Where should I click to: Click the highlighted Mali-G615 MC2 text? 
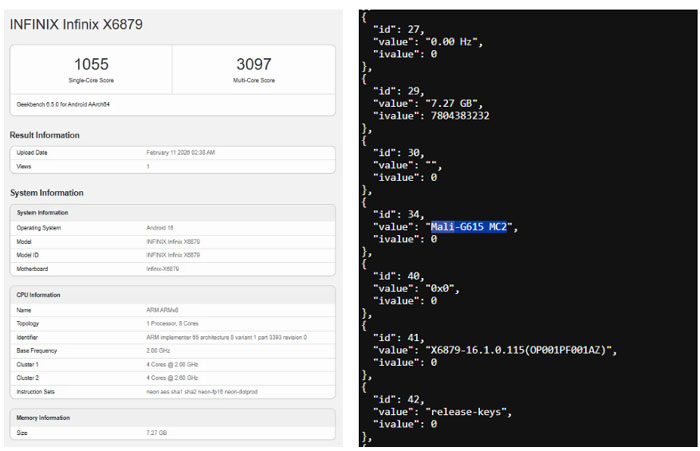[470, 227]
